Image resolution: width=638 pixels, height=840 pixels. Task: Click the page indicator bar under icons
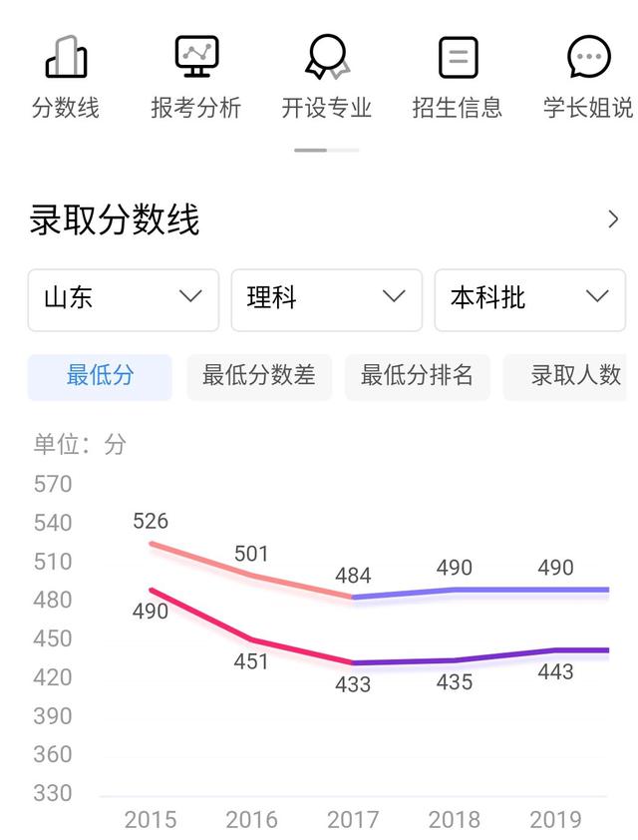click(327, 150)
